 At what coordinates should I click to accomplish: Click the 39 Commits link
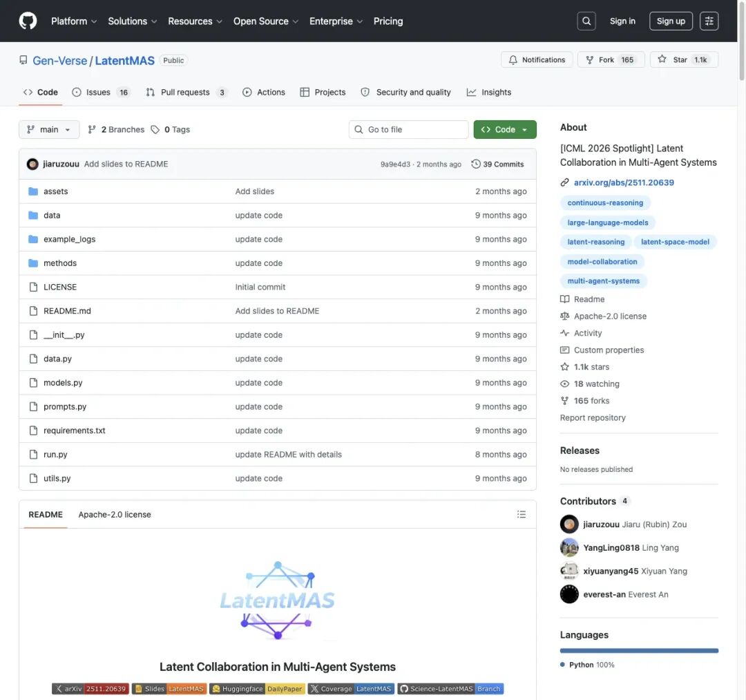tap(497, 164)
